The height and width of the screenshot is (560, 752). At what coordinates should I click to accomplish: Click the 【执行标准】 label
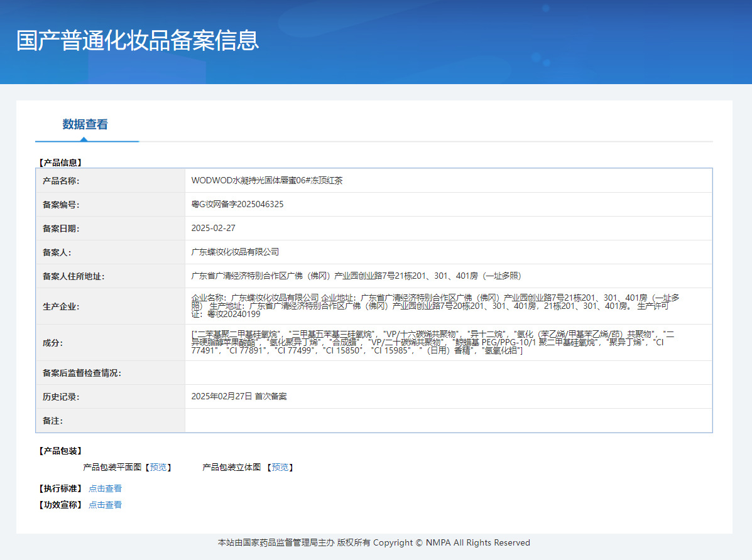click(x=60, y=488)
